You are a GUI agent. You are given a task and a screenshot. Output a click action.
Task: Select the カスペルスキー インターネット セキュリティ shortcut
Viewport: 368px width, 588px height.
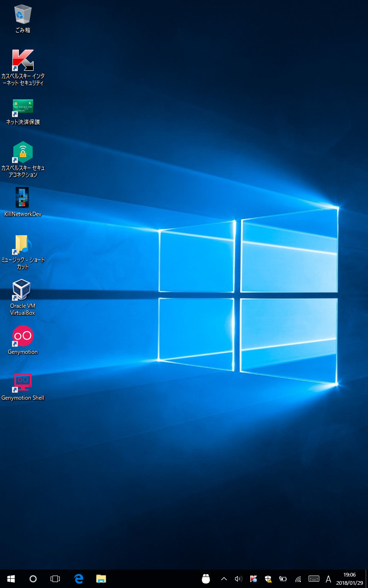pyautogui.click(x=23, y=68)
